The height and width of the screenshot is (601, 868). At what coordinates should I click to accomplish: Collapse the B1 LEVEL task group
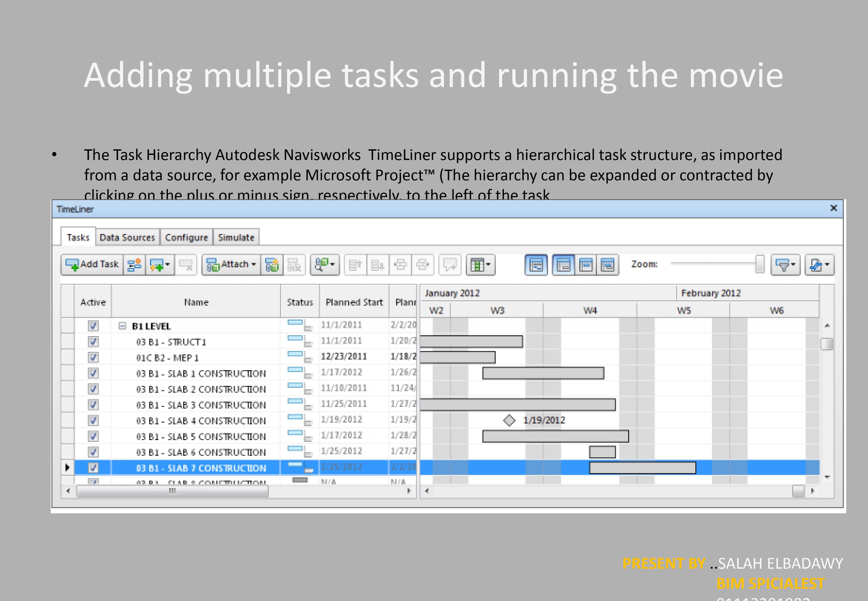[122, 326]
